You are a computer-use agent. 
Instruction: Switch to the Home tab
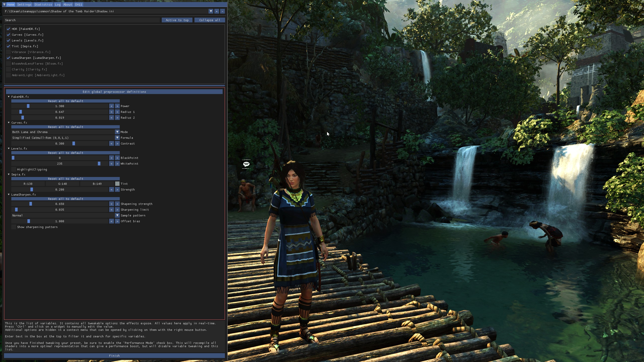click(11, 5)
